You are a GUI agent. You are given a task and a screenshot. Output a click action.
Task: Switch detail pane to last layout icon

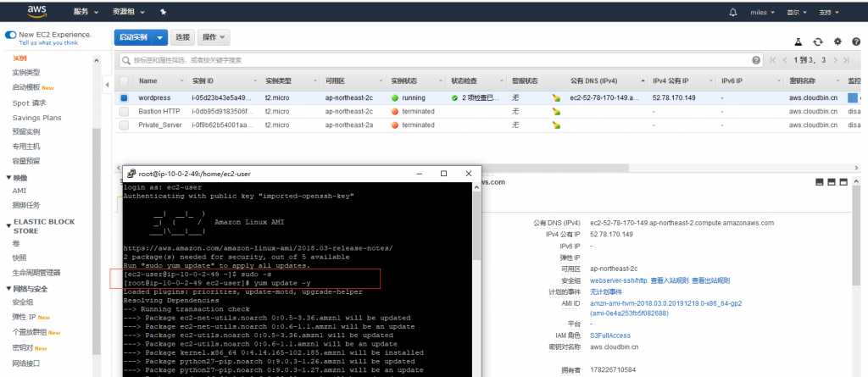(x=843, y=181)
